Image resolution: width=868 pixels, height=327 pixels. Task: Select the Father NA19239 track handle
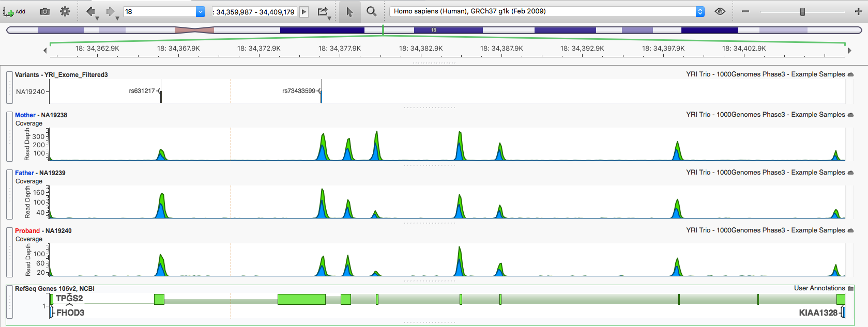(x=9, y=195)
